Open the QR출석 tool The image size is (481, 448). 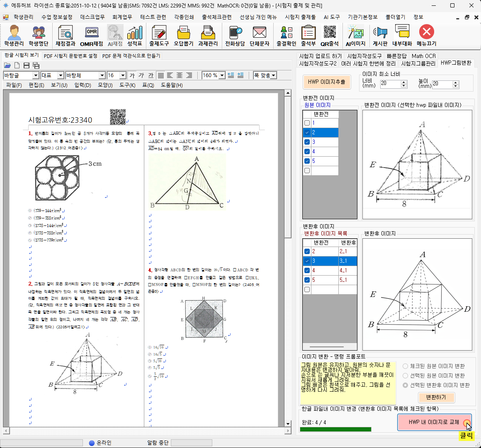pyautogui.click(x=330, y=36)
